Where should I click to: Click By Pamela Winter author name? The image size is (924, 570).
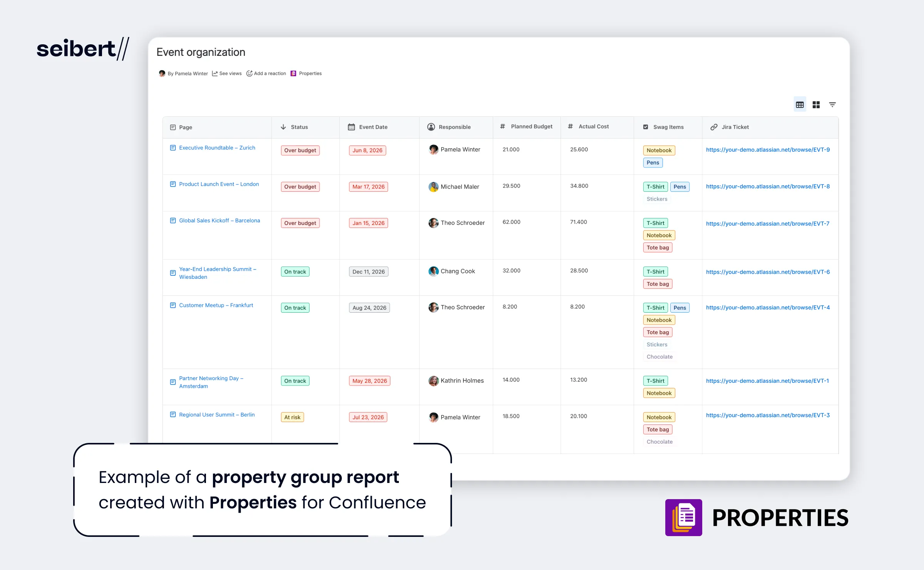tap(187, 74)
